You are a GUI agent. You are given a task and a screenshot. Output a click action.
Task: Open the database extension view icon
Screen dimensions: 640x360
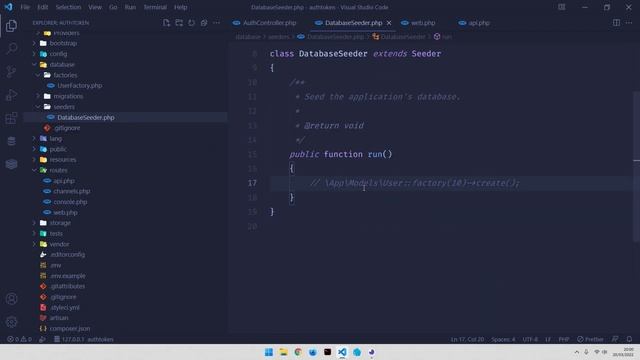[11, 141]
